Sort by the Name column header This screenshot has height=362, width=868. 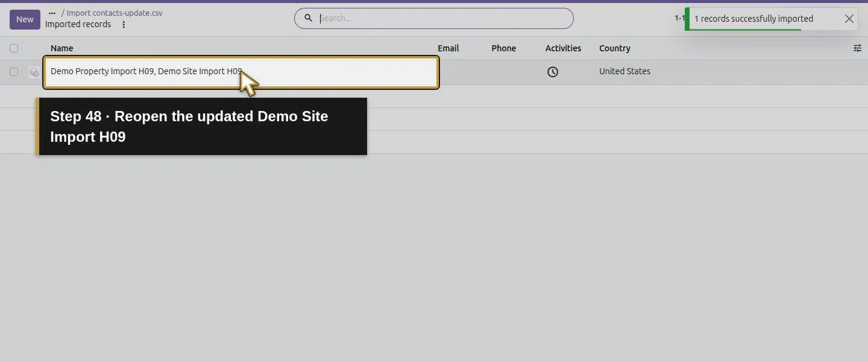[x=62, y=48]
